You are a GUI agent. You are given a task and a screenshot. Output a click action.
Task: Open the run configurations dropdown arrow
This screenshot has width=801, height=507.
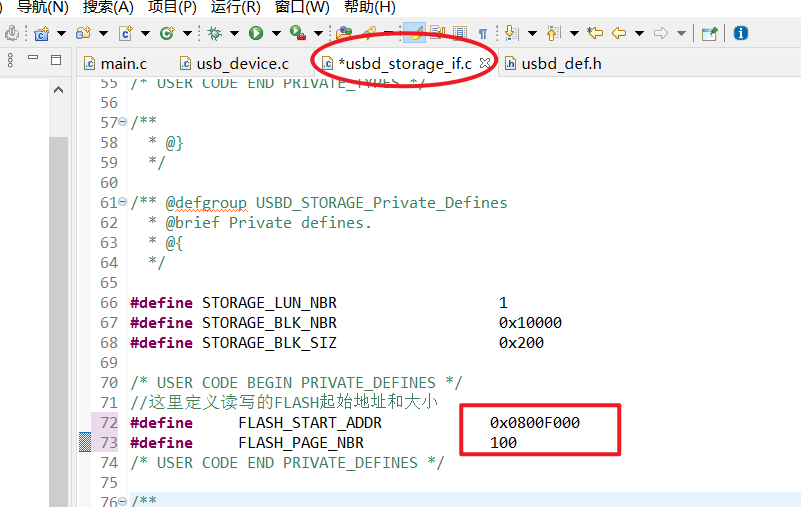click(x=276, y=34)
